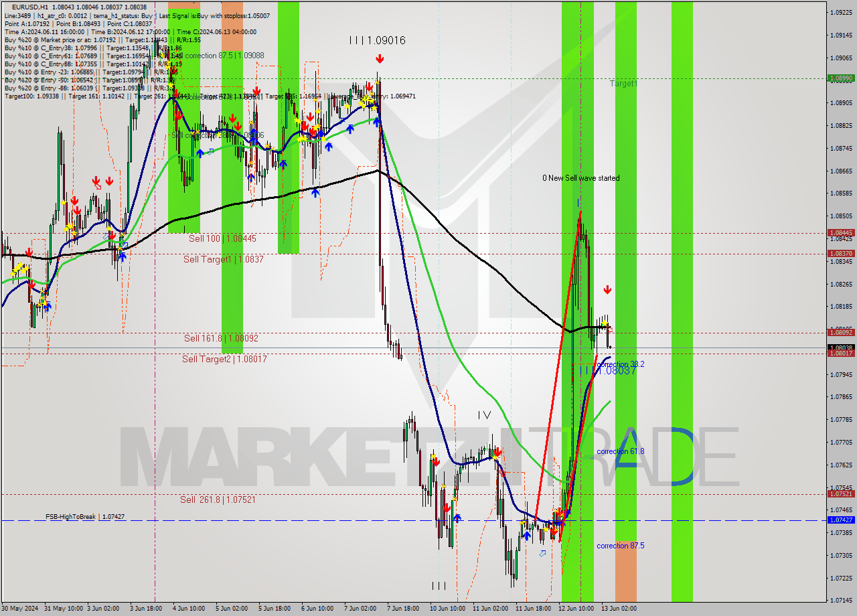The height and width of the screenshot is (616, 857).
Task: Click the '7 Jun 18:00' time axis label
Action: point(403,609)
